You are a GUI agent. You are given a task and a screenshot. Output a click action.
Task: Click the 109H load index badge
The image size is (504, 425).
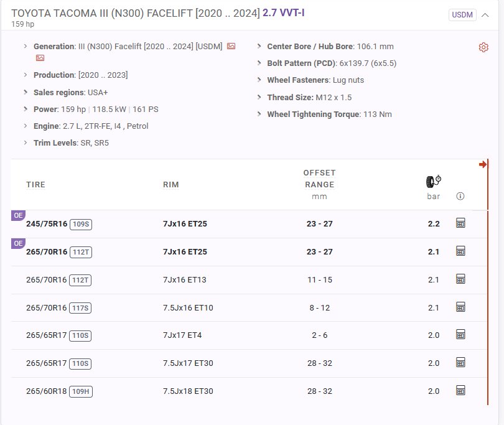pos(81,391)
